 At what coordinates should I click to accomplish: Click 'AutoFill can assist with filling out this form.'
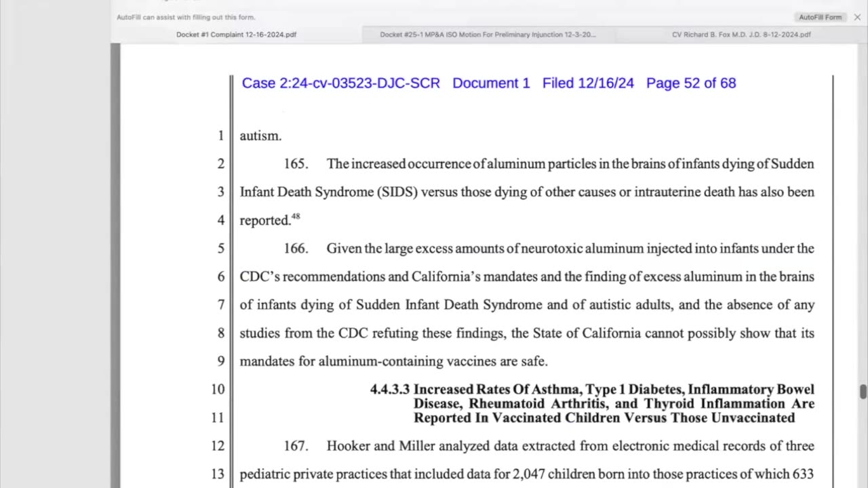186,17
